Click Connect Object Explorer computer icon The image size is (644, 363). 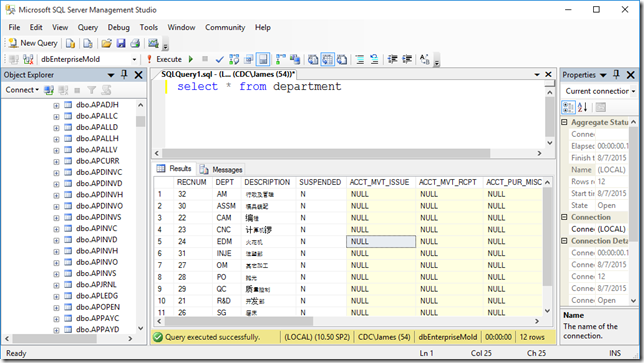click(x=49, y=90)
